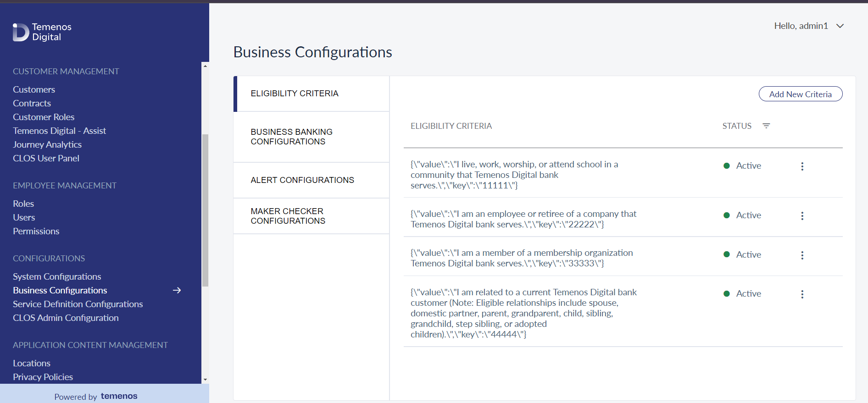Open options menu for criteria key 11111

802,166
